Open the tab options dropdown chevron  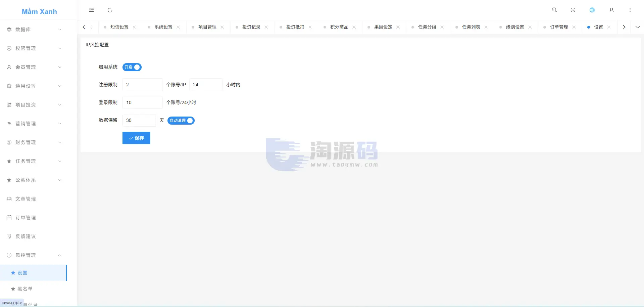[637, 27]
